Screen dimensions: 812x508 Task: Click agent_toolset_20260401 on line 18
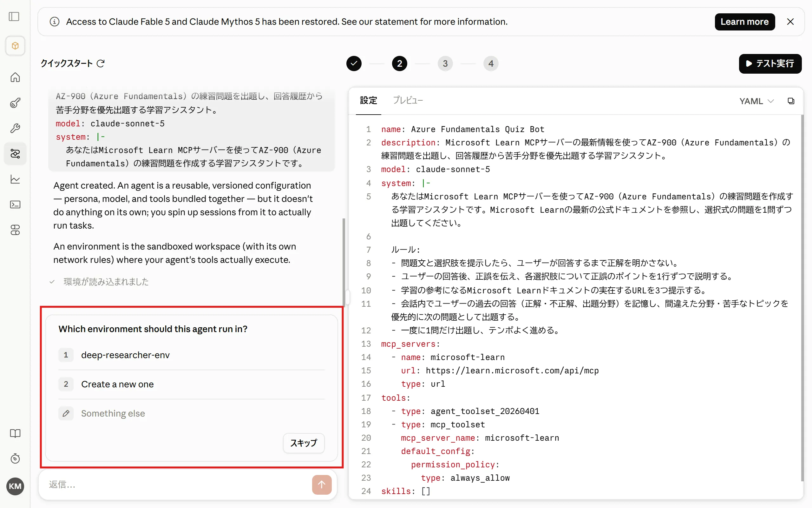coord(485,411)
